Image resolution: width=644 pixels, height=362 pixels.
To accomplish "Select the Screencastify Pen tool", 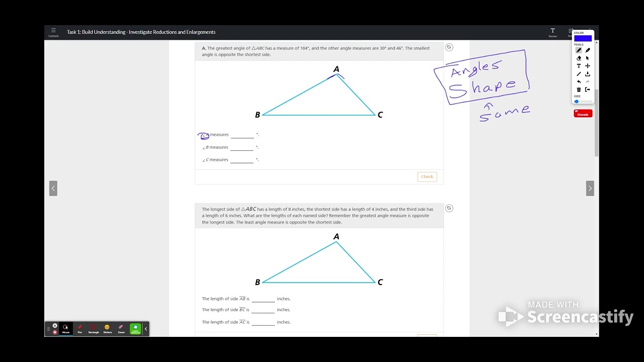I will [x=79, y=329].
